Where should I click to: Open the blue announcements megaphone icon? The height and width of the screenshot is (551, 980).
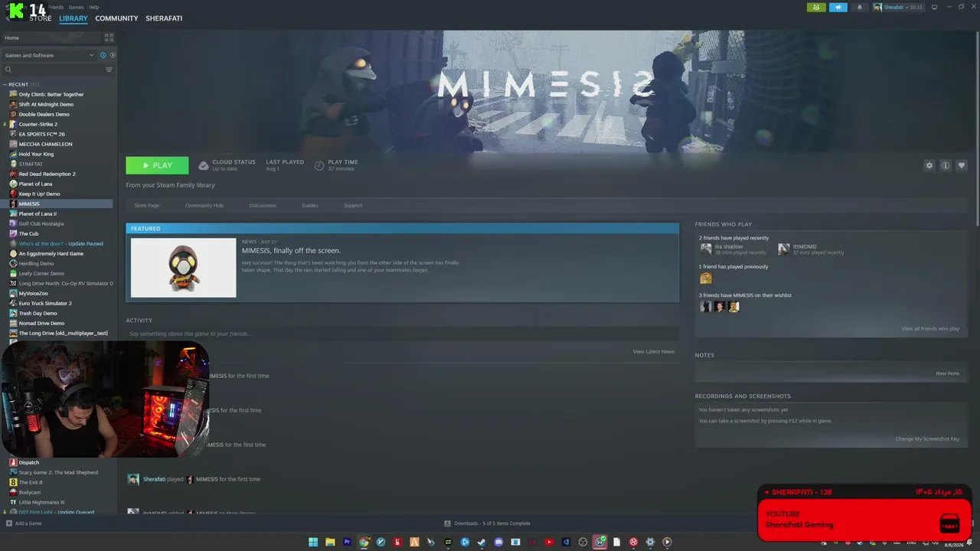(838, 7)
